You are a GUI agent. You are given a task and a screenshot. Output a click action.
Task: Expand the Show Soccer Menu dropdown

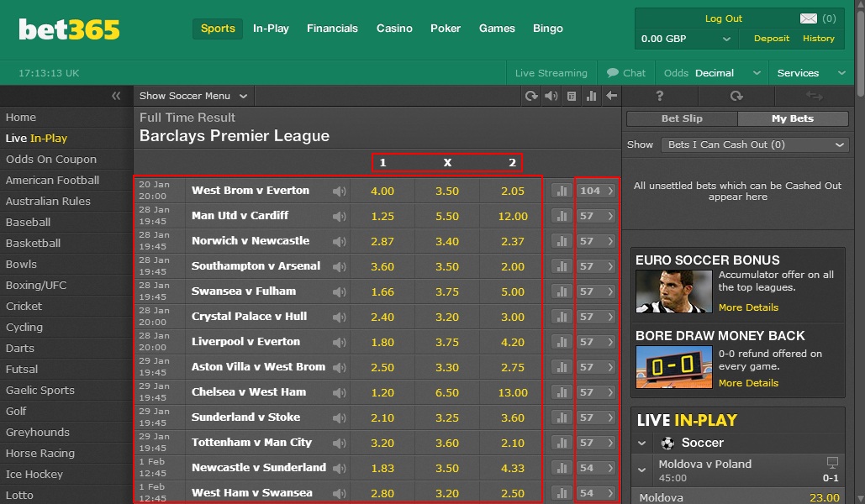[193, 96]
